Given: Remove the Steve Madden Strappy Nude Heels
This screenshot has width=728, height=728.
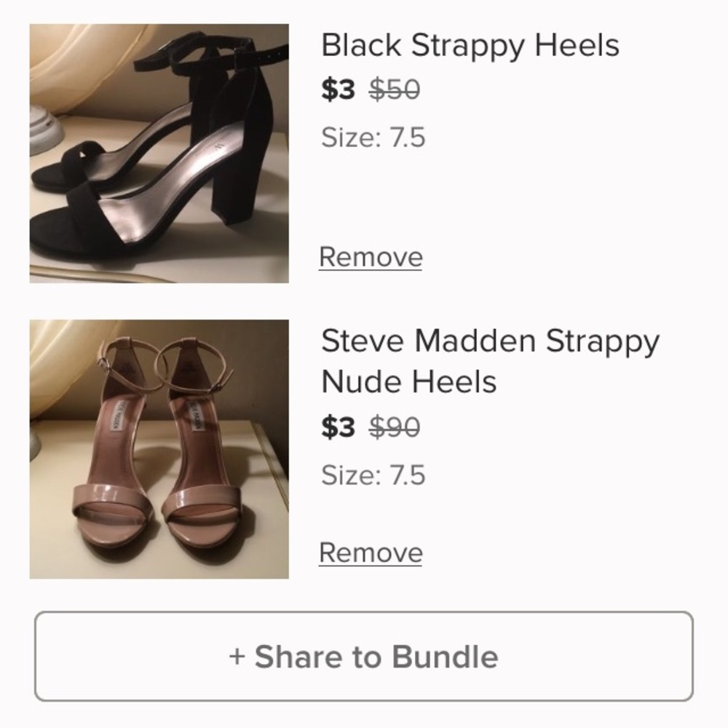Looking at the screenshot, I should 371,553.
